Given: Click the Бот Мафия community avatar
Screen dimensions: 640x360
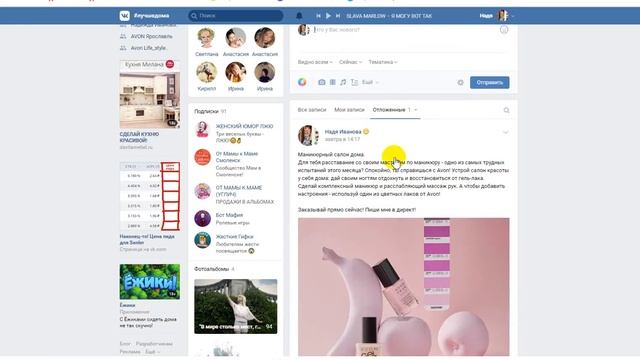Looking at the screenshot, I should 202,218.
